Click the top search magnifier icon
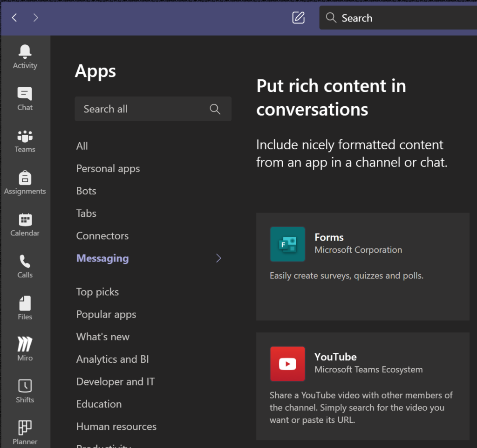This screenshot has height=448, width=477. [331, 18]
